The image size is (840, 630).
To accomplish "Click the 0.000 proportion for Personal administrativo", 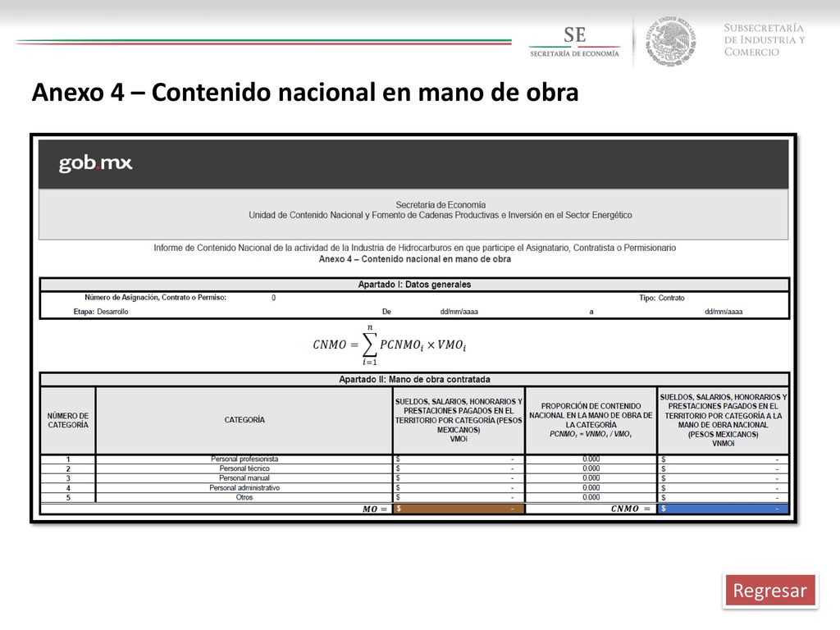I will [x=591, y=488].
